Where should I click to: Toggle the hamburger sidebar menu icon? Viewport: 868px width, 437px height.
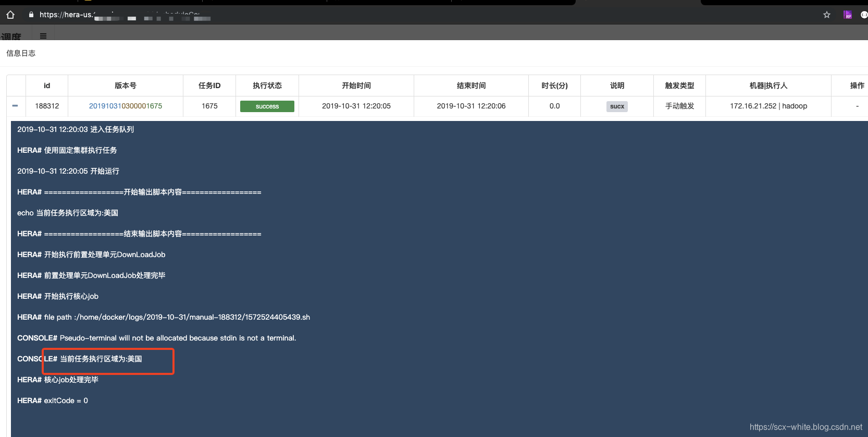pyautogui.click(x=43, y=36)
